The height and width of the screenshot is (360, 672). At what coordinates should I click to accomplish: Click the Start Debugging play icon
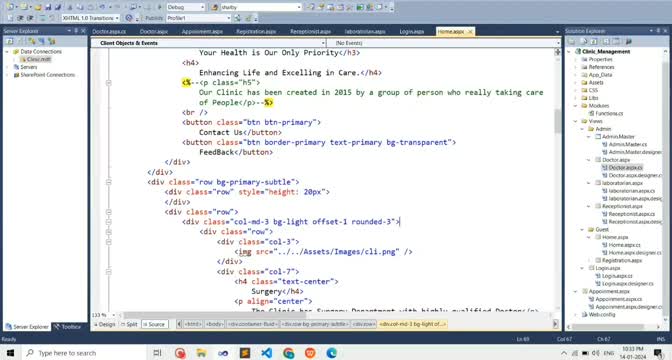(159, 7)
